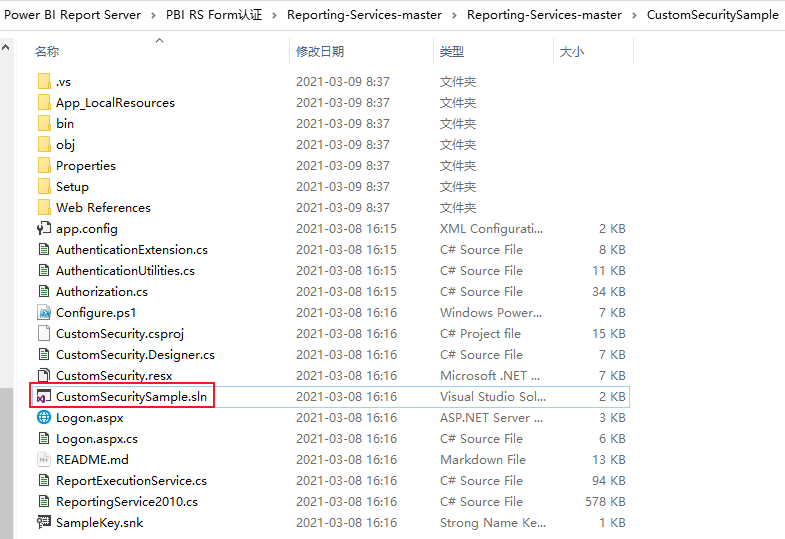Image resolution: width=785 pixels, height=539 pixels.
Task: Sort by 修改日期 column header
Action: click(x=320, y=52)
